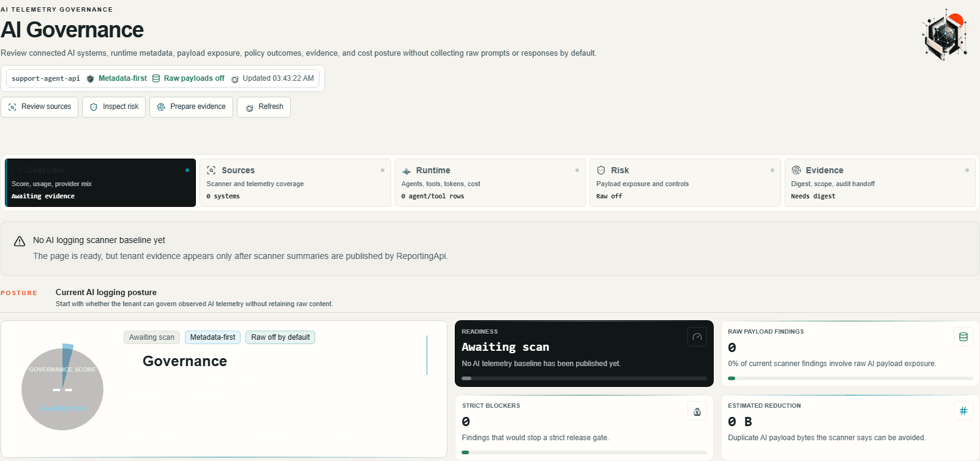Click the Review sources button
Image resolution: width=980 pixels, height=461 pixels.
40,107
